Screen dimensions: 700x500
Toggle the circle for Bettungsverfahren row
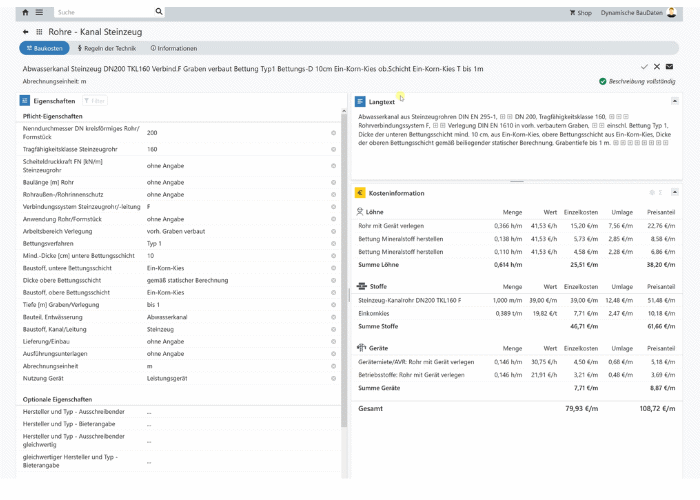(333, 243)
